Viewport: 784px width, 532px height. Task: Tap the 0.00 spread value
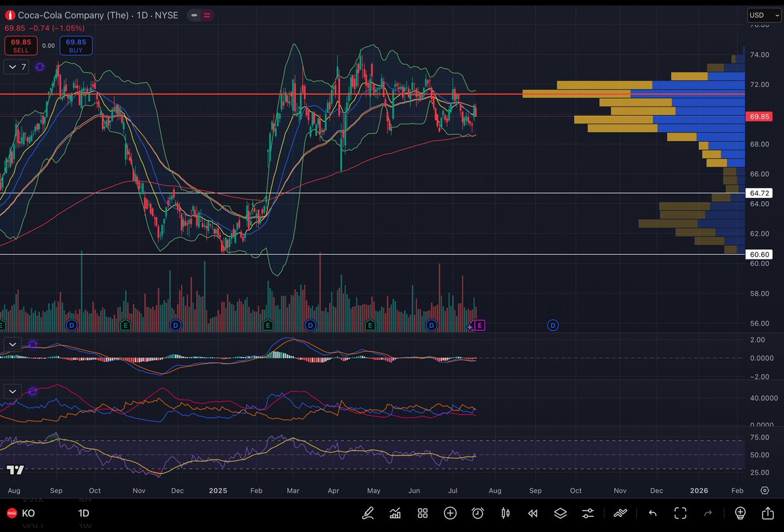coord(48,46)
